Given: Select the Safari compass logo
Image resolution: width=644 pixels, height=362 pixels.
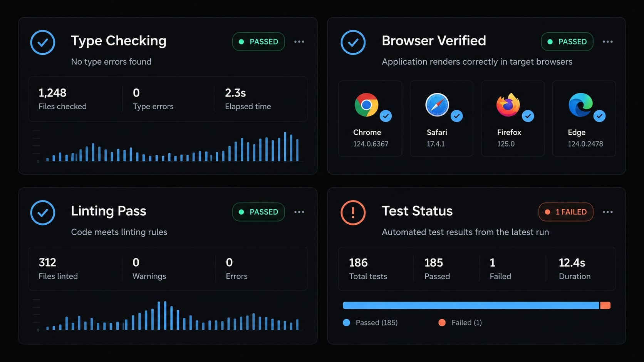Looking at the screenshot, I should point(437,105).
